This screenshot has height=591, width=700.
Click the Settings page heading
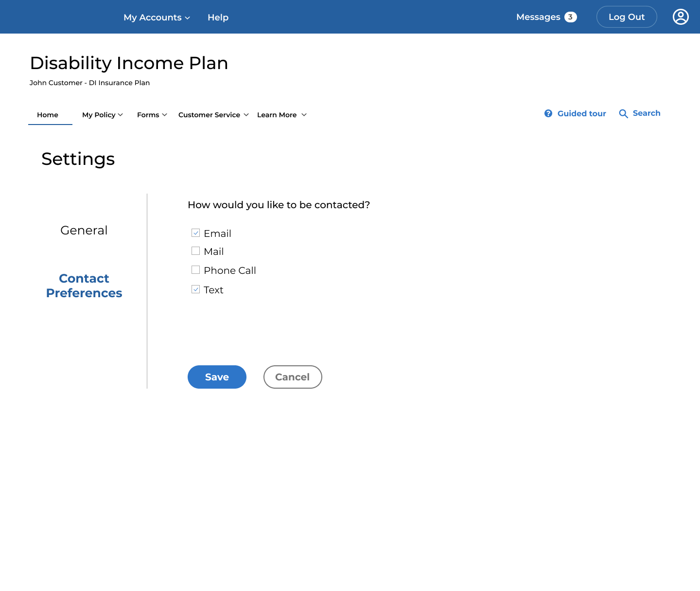(78, 159)
